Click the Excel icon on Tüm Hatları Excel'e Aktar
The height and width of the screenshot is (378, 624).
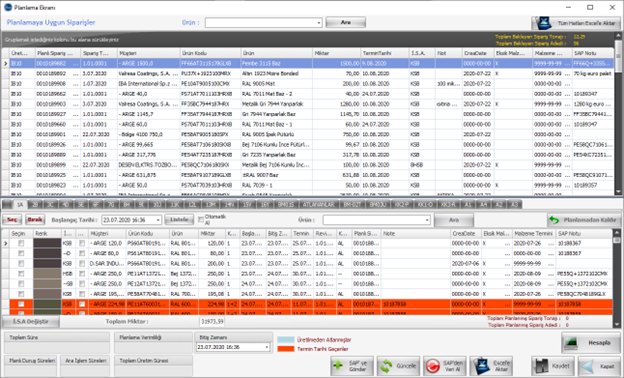[x=544, y=23]
